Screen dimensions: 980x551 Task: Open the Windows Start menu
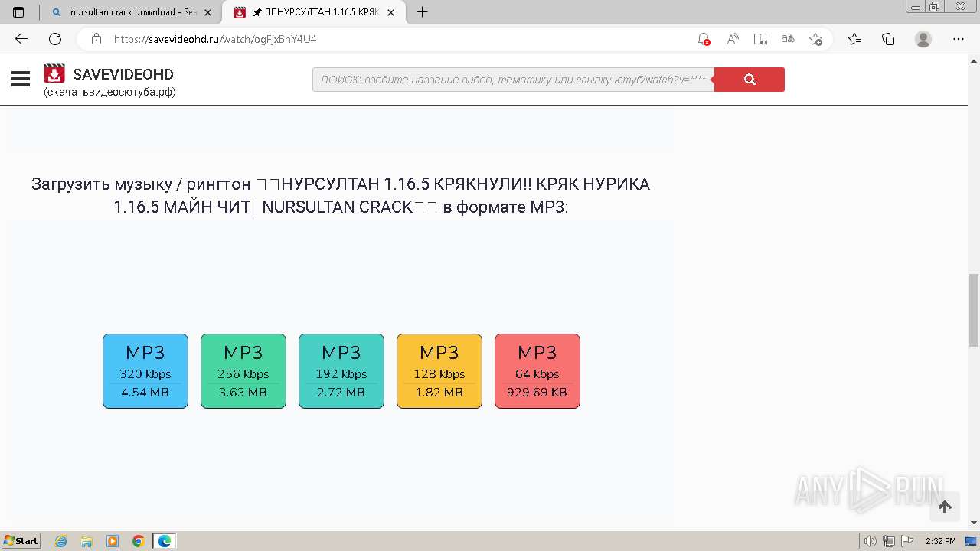pyautogui.click(x=21, y=540)
